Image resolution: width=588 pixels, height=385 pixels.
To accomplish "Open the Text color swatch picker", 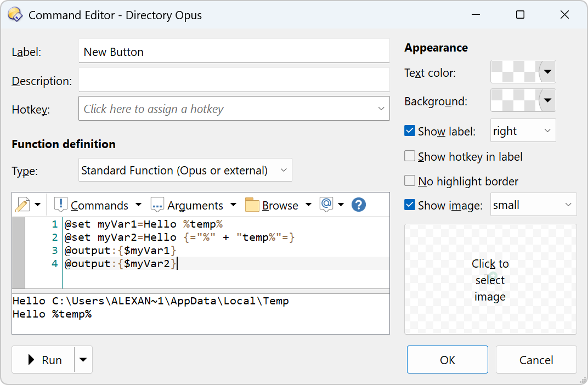I will point(523,72).
